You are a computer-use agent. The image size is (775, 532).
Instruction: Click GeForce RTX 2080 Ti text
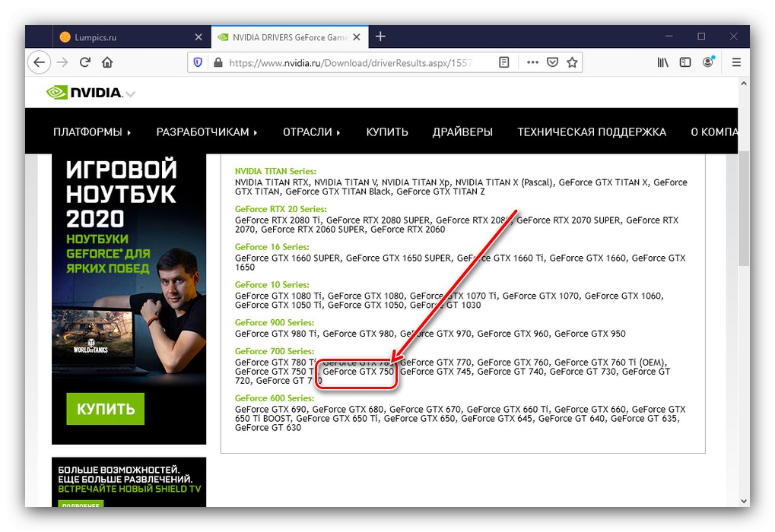[278, 220]
